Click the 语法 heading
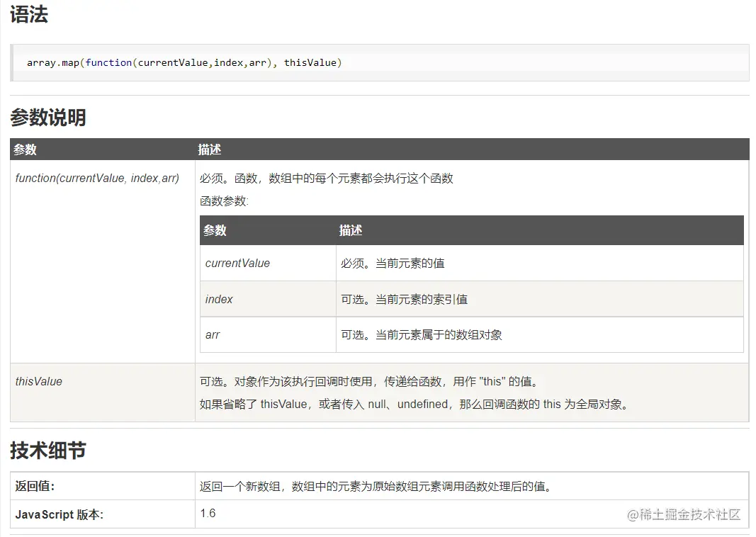This screenshot has height=537, width=756. [x=29, y=14]
